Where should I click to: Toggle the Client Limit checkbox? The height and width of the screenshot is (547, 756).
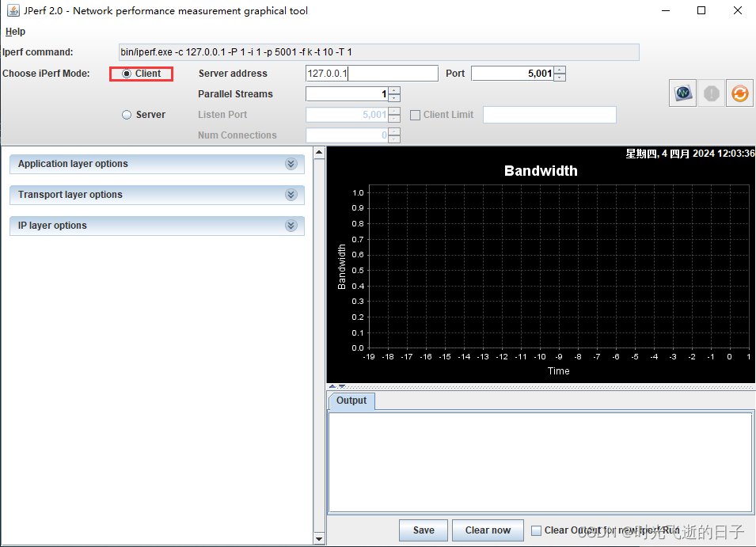point(415,116)
